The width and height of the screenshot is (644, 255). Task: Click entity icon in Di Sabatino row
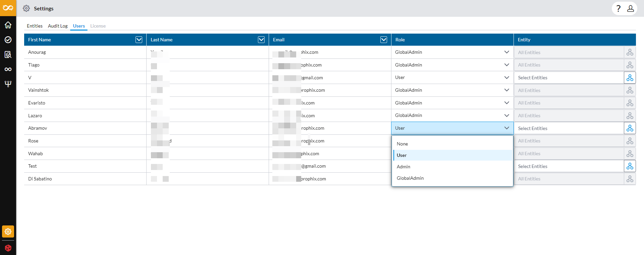coord(630,179)
